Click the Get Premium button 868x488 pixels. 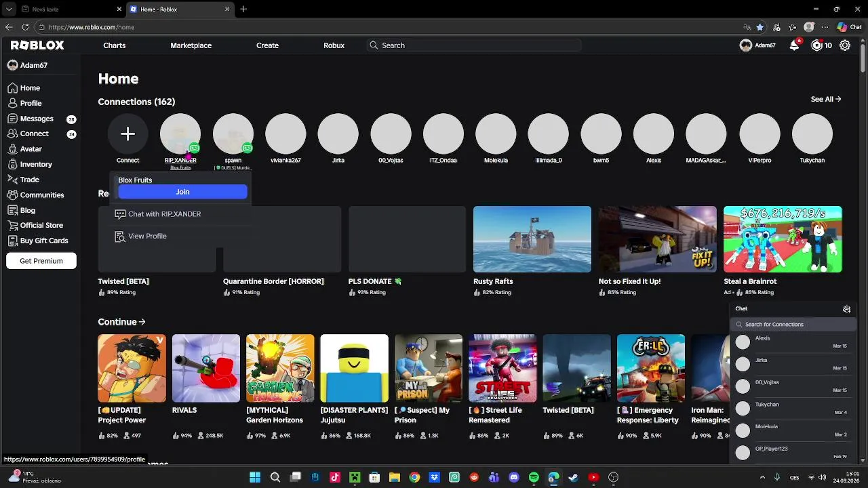click(x=41, y=261)
